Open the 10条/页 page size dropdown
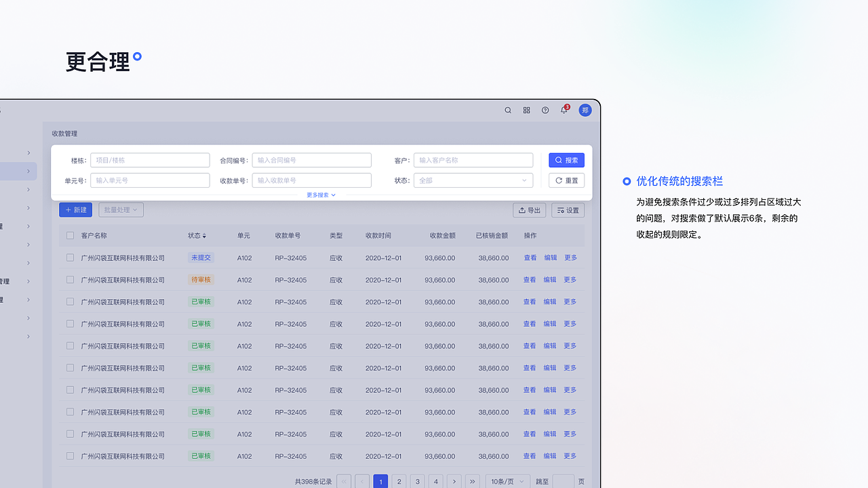The height and width of the screenshot is (488, 868). pos(507,481)
